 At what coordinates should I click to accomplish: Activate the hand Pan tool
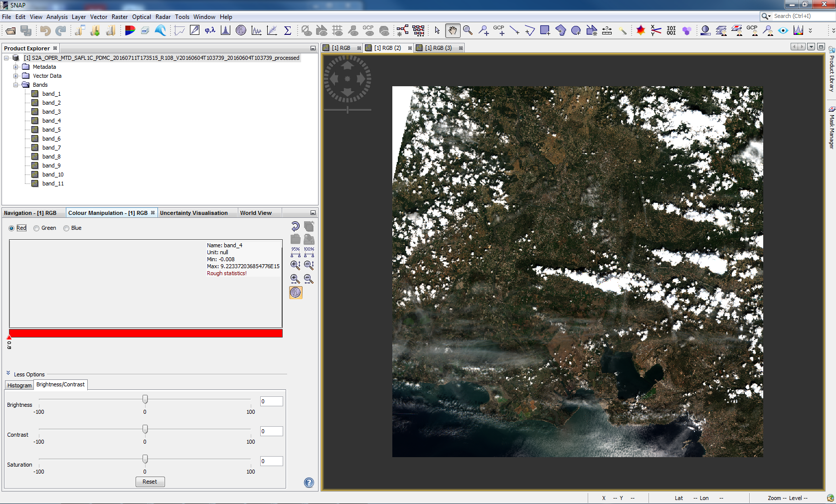click(452, 31)
